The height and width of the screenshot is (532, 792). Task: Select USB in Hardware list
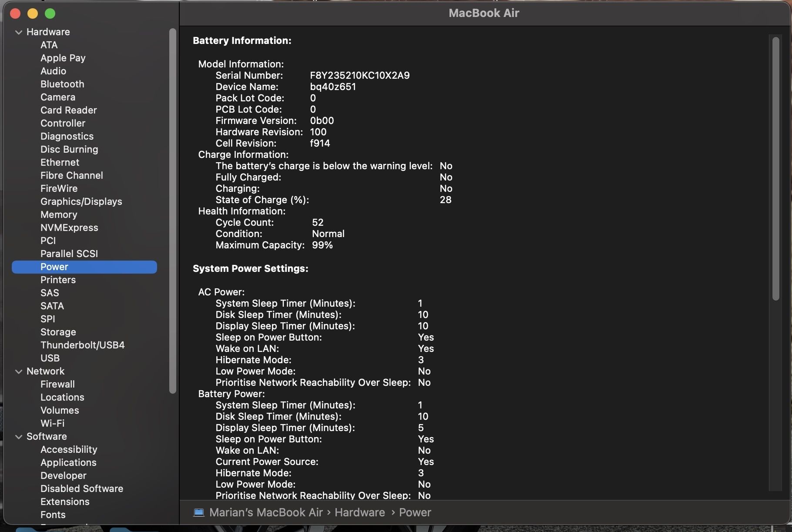point(50,358)
